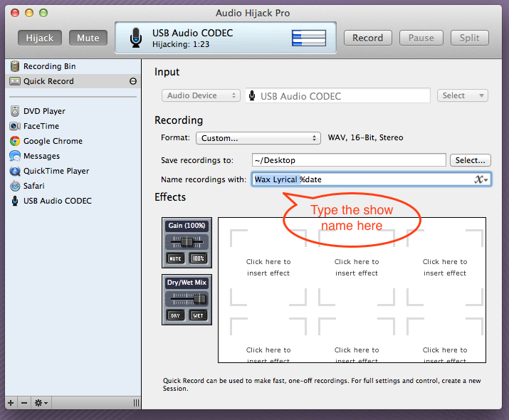The height and width of the screenshot is (420, 509).
Task: Click the plus button to add session
Action: coord(10,403)
